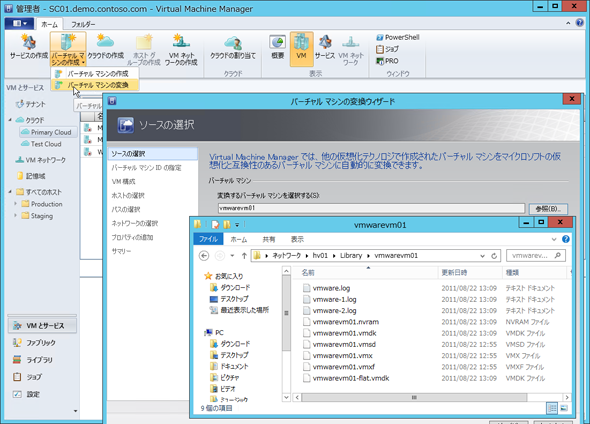Expand the Production host group

coord(15,204)
